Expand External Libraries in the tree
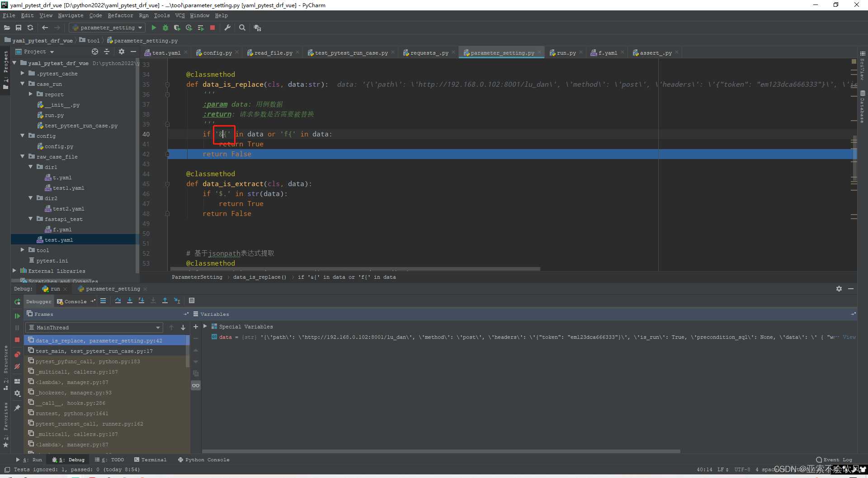 click(x=14, y=271)
